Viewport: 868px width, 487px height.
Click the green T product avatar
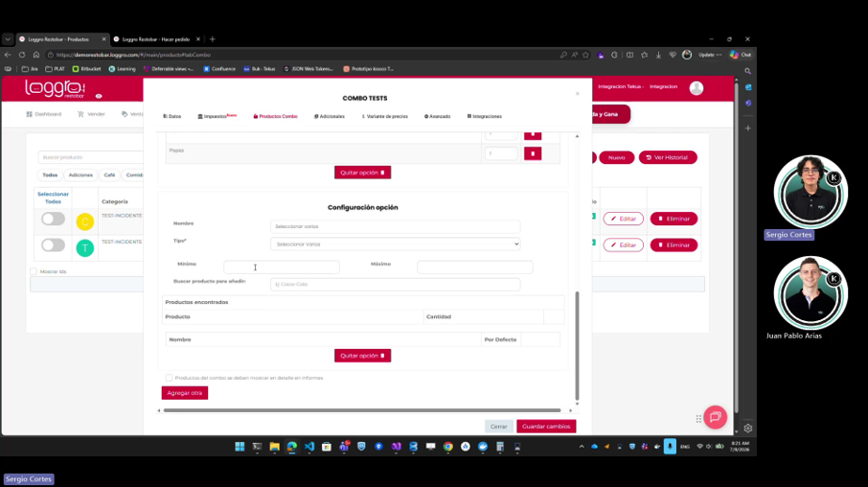[85, 247]
